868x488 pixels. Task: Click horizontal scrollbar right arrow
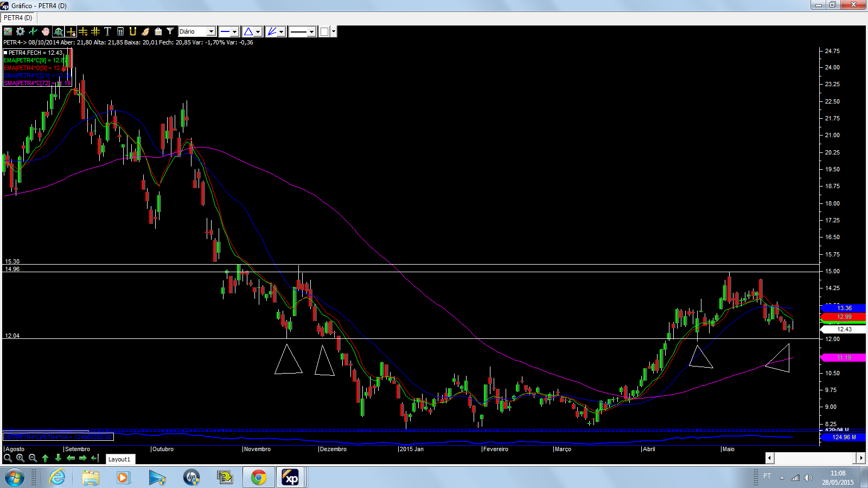coord(861,458)
